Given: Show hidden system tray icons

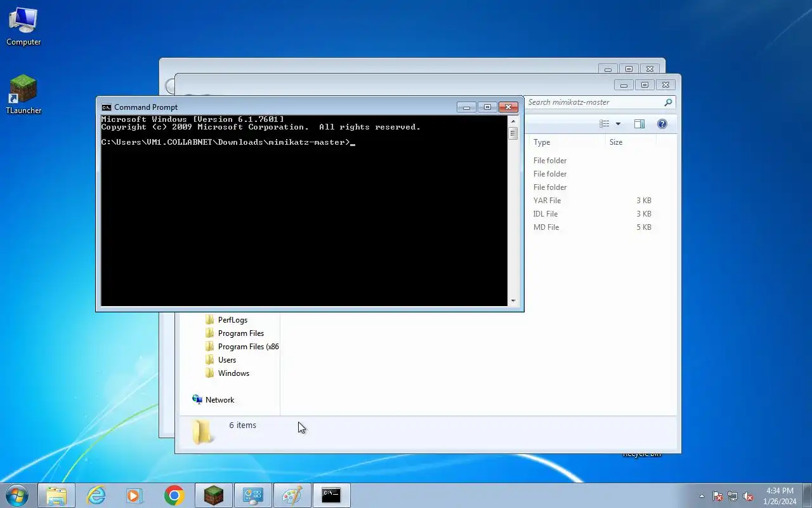Looking at the screenshot, I should (702, 496).
